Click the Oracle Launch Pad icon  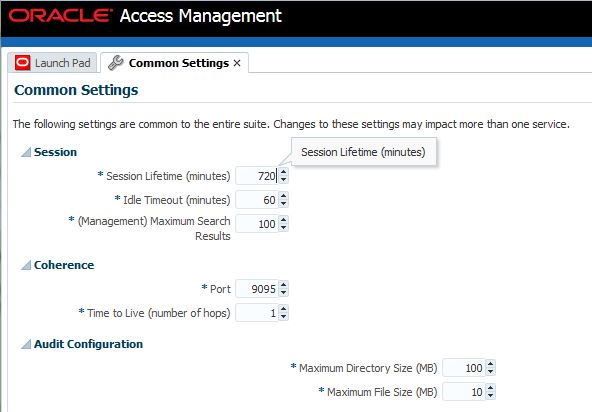point(22,63)
